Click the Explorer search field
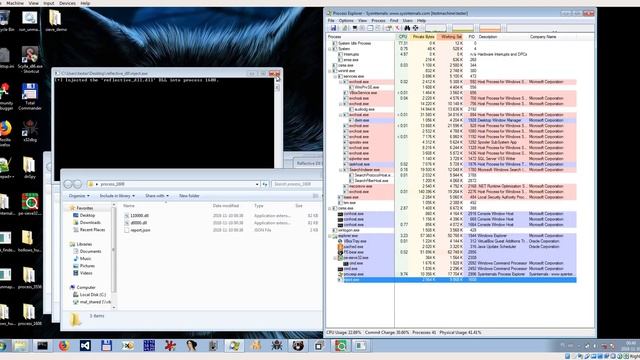The width and height of the screenshot is (640, 360). click(296, 184)
